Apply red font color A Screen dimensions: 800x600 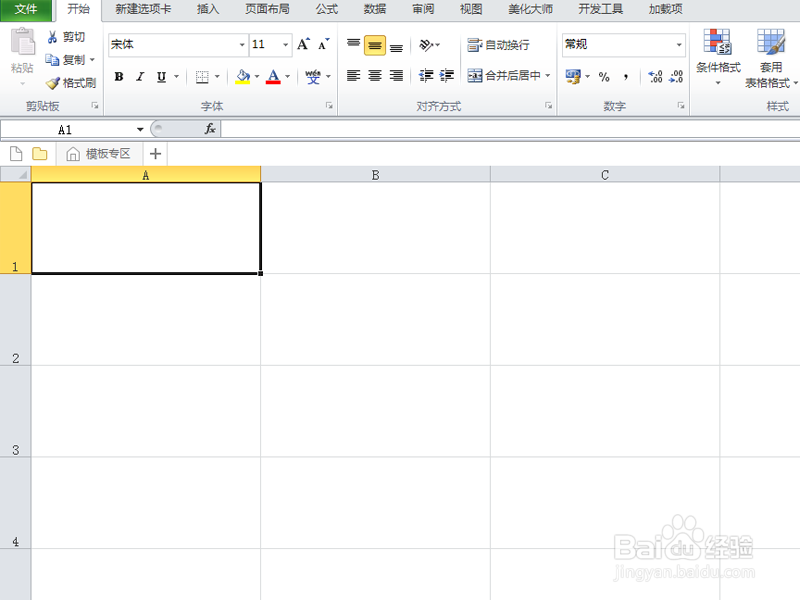273,77
